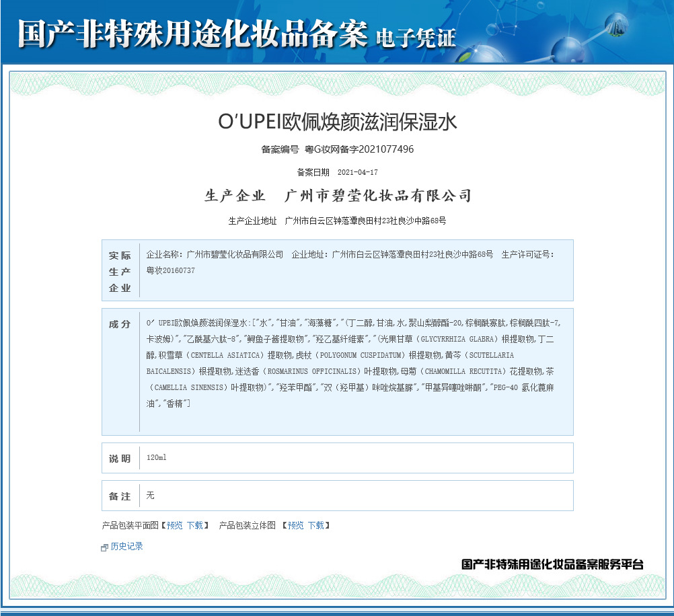The width and height of the screenshot is (674, 616).
Task: Click the 成分 ingredients row label
Action: click(120, 324)
